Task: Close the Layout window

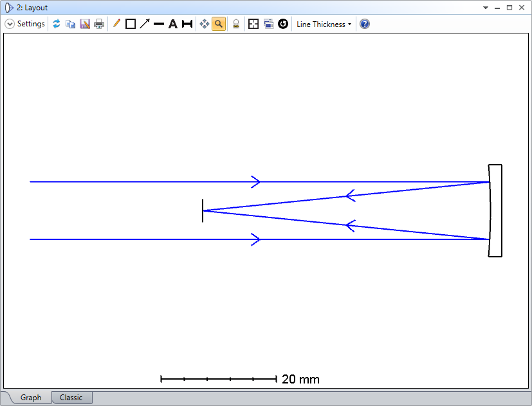Action: point(522,8)
